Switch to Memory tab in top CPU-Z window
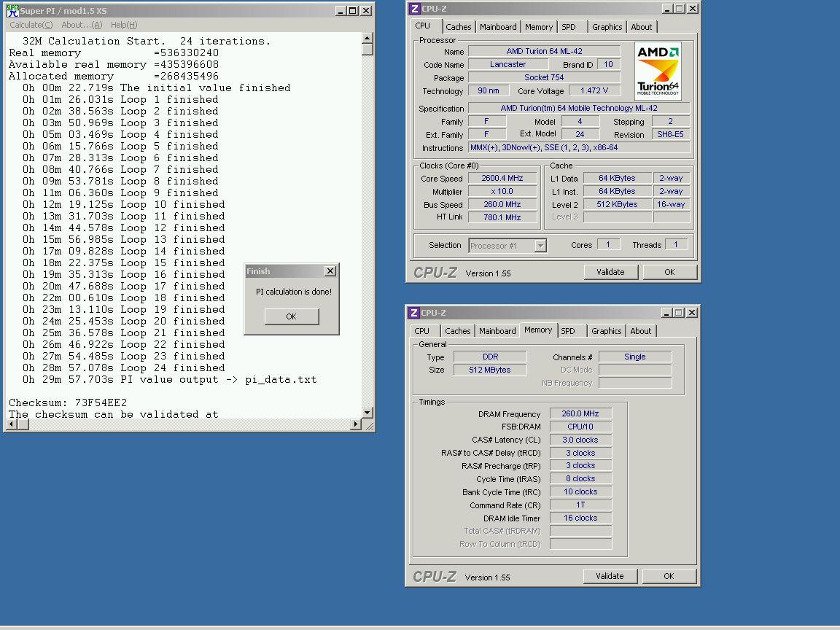 pyautogui.click(x=538, y=27)
